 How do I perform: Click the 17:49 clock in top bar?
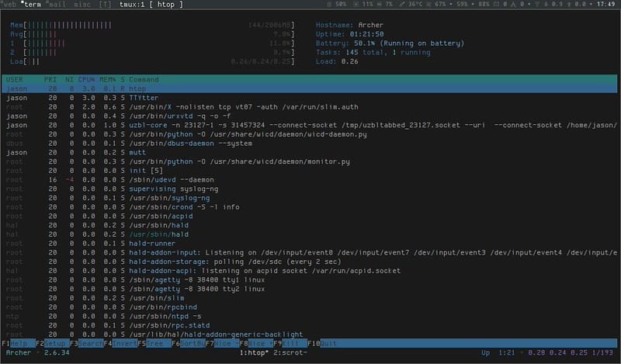pyautogui.click(x=606, y=5)
